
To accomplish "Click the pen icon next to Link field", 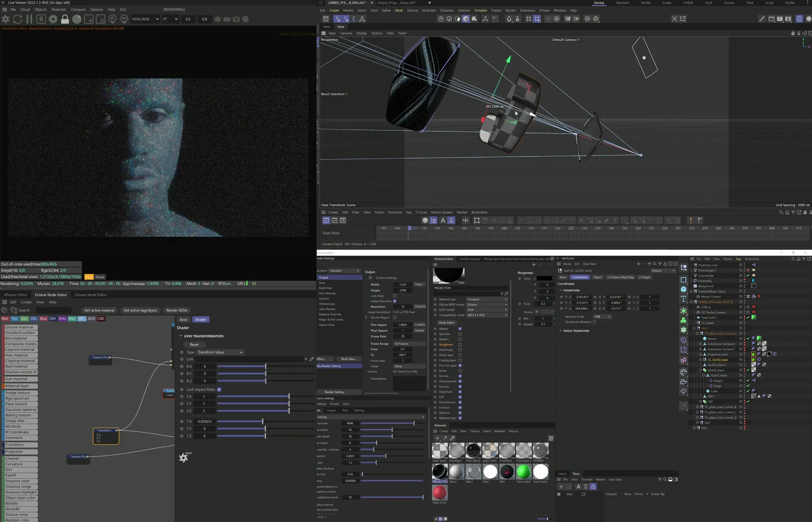I will point(312,359).
